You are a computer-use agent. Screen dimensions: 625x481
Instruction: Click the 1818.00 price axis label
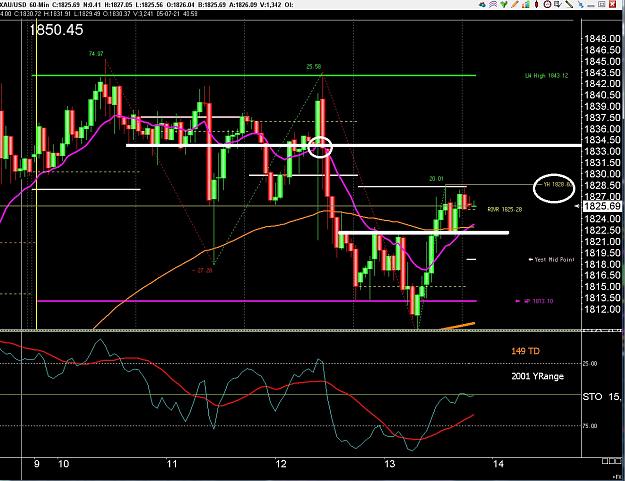tap(602, 264)
